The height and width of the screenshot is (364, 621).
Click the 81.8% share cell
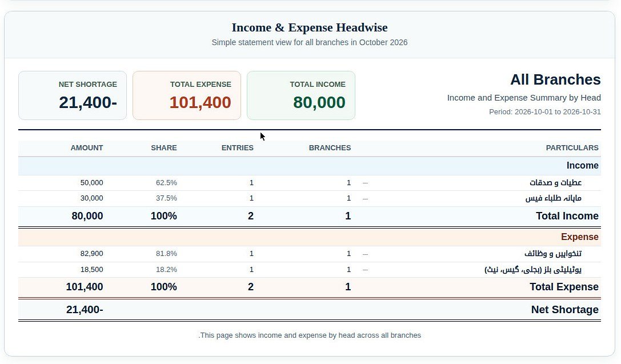166,254
